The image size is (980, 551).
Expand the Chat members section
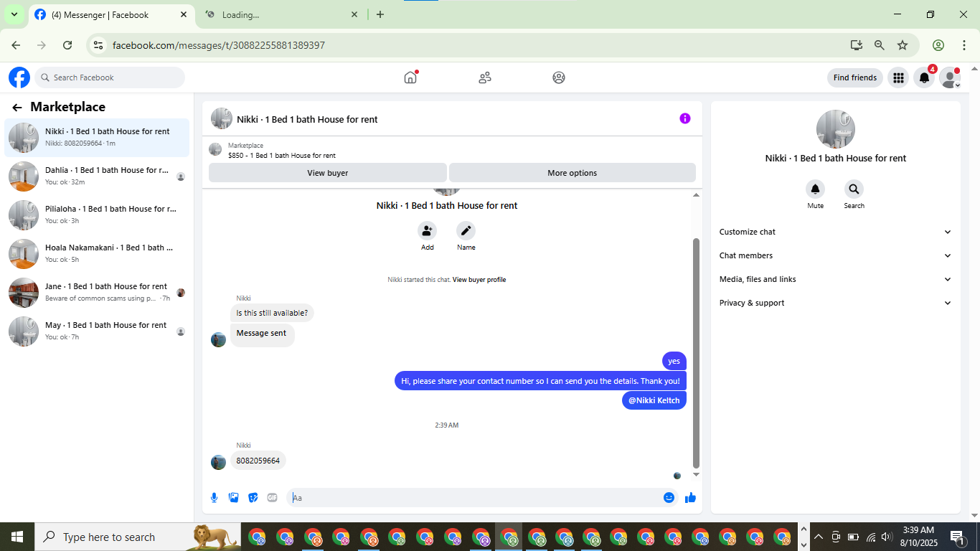(x=835, y=255)
